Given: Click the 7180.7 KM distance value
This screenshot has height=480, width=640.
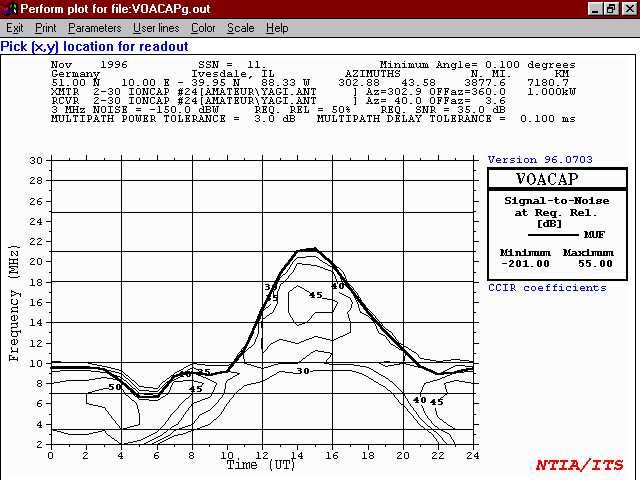Looking at the screenshot, I should 547,83.
